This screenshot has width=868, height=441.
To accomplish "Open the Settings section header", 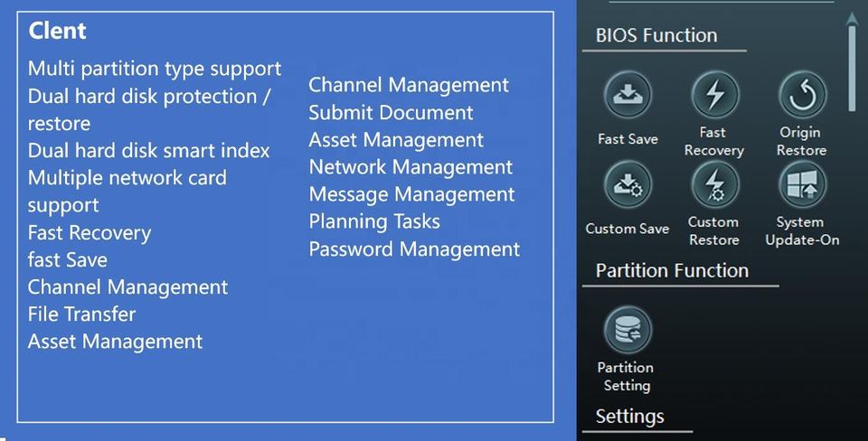I will [630, 417].
